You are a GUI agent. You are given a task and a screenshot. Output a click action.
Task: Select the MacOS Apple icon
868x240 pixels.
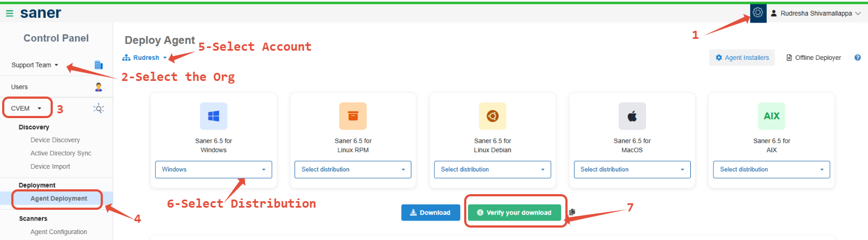click(632, 116)
